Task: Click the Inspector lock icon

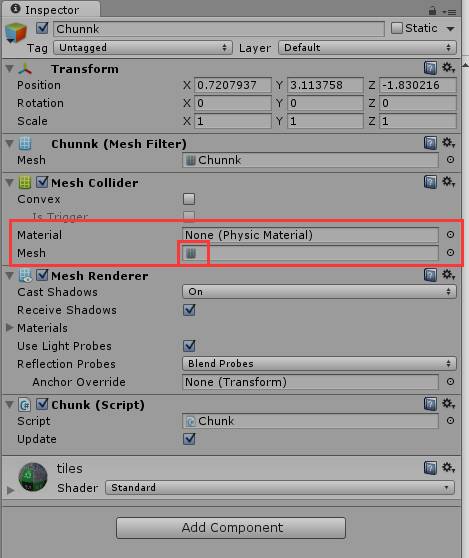Action: click(432, 11)
